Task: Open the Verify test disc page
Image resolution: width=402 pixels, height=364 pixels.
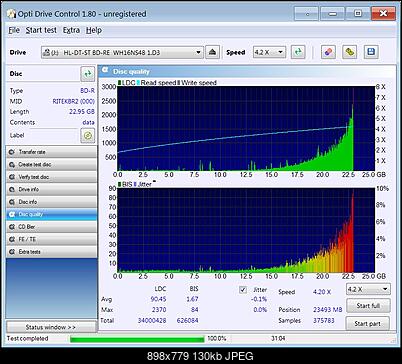Action: point(51,177)
